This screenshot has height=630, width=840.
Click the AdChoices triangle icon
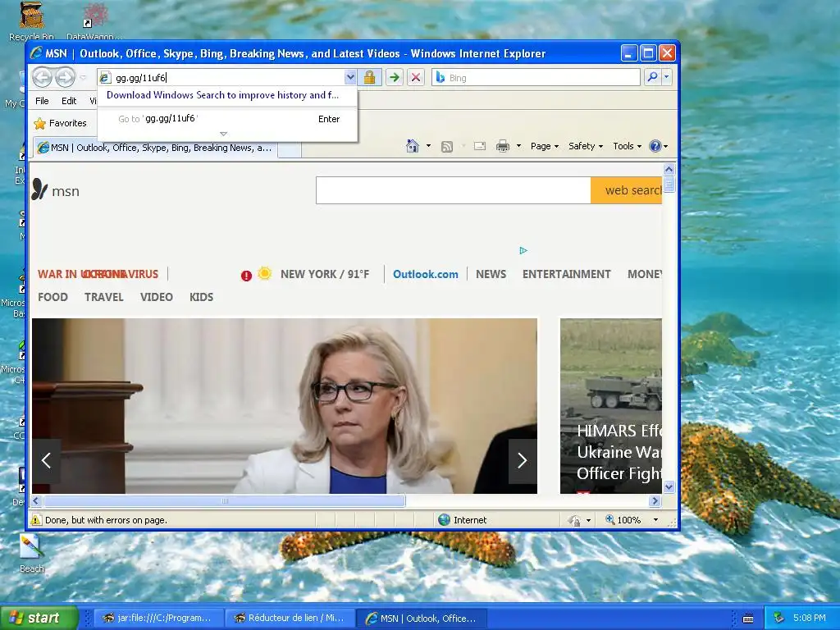pyautogui.click(x=523, y=250)
